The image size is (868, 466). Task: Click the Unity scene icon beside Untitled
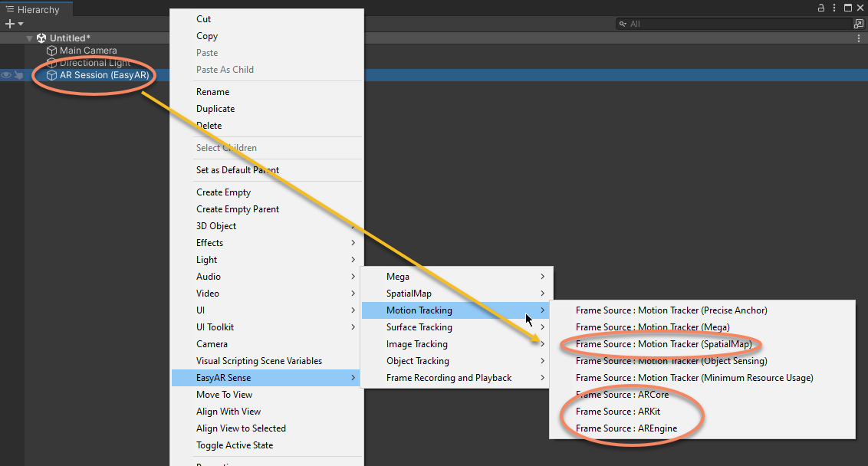[41, 38]
